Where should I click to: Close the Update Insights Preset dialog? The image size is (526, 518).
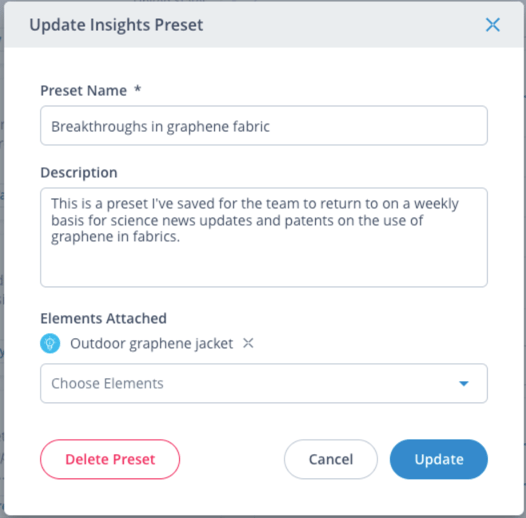coord(492,25)
